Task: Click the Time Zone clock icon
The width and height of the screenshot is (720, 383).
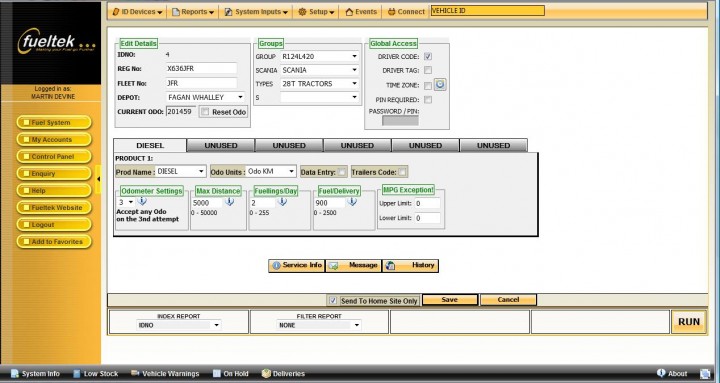Action: [x=440, y=84]
